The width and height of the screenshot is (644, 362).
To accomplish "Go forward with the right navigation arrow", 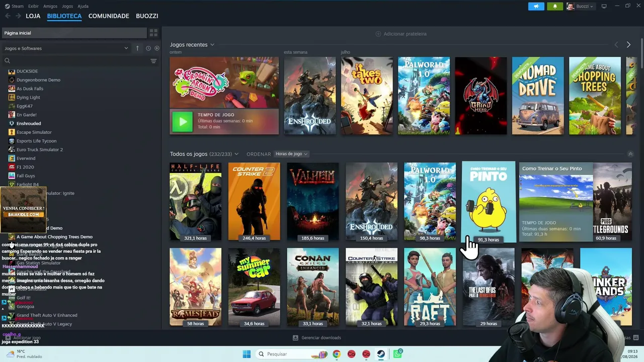I will tap(18, 16).
